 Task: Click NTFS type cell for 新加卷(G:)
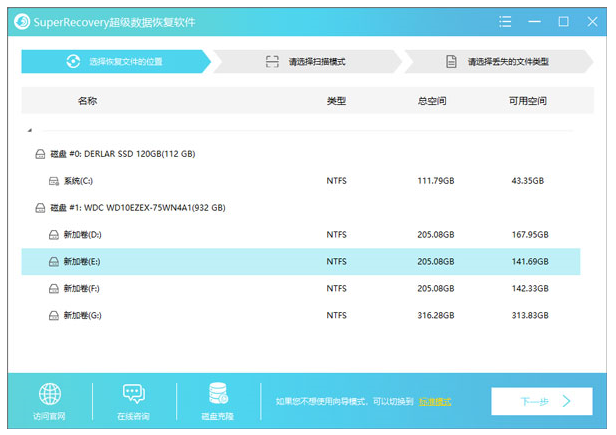336,316
